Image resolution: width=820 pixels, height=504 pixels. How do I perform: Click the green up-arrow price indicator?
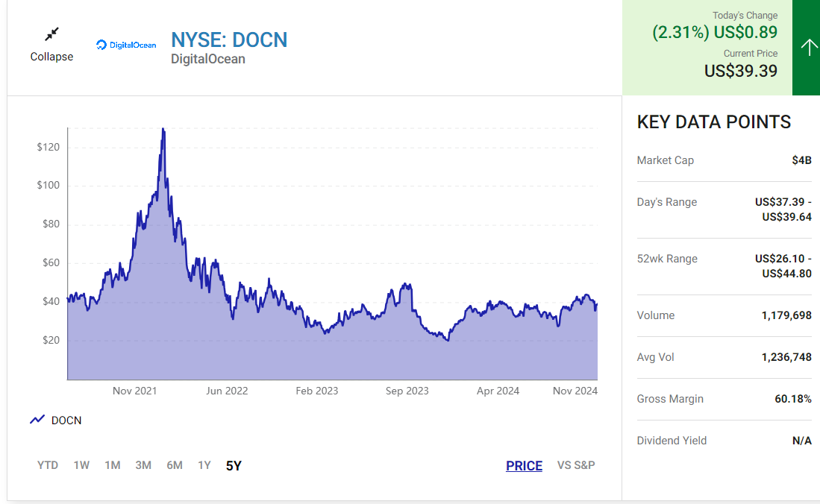coord(808,48)
